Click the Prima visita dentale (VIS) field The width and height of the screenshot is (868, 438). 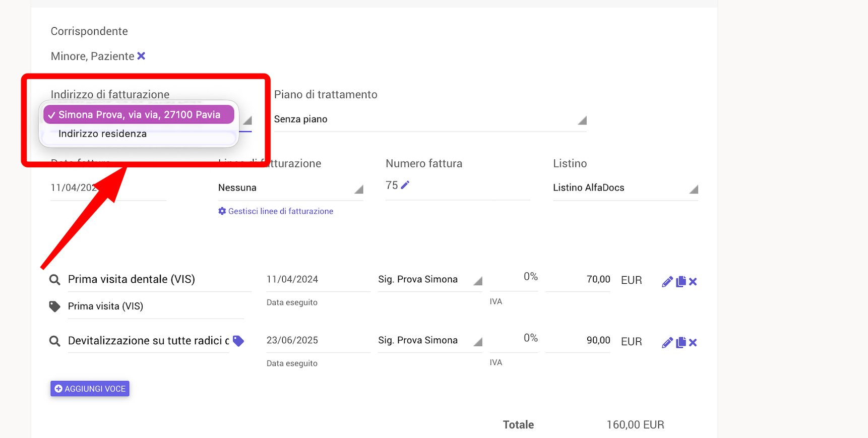(159, 280)
